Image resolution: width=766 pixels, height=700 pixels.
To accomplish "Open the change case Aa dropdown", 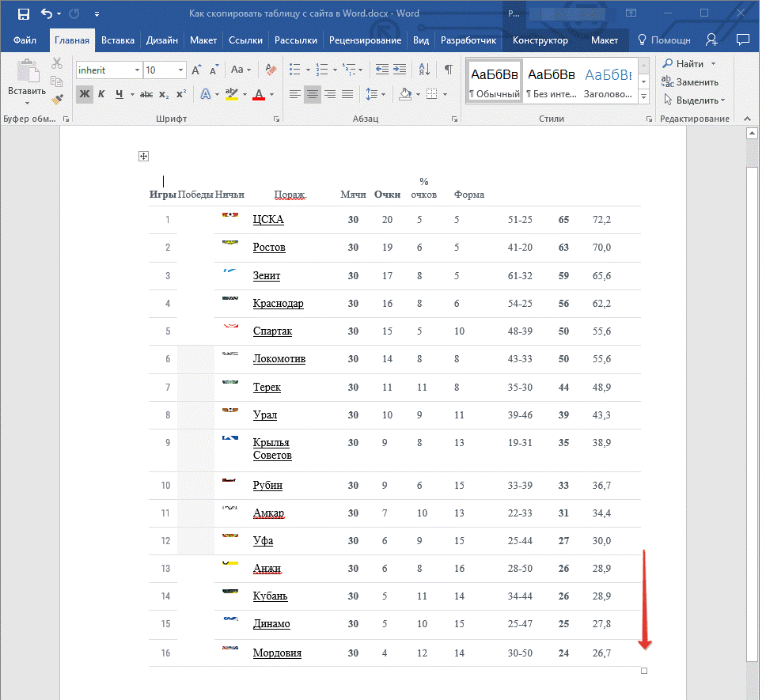I will (241, 70).
